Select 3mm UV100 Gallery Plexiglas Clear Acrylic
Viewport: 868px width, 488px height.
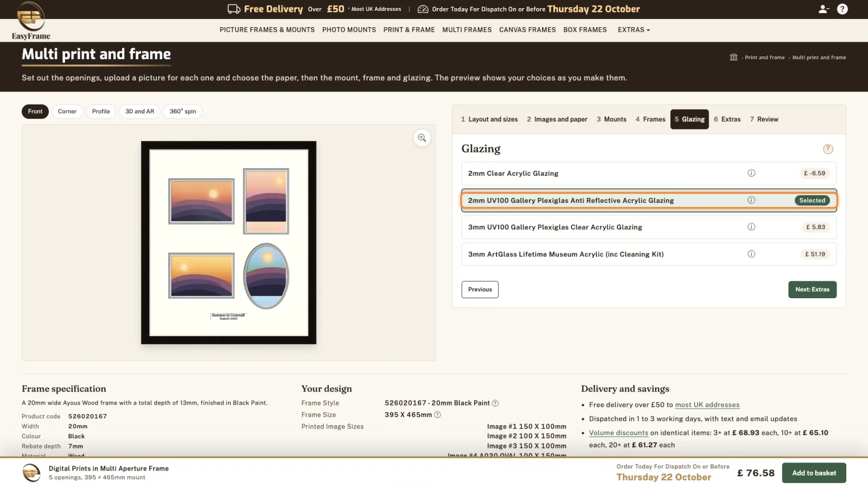coord(649,227)
